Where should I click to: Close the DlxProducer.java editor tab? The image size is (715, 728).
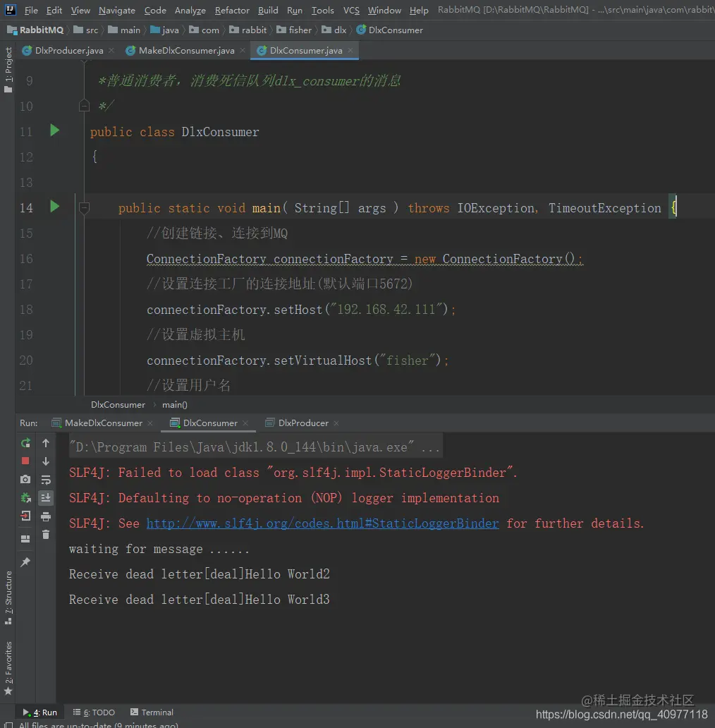click(111, 50)
